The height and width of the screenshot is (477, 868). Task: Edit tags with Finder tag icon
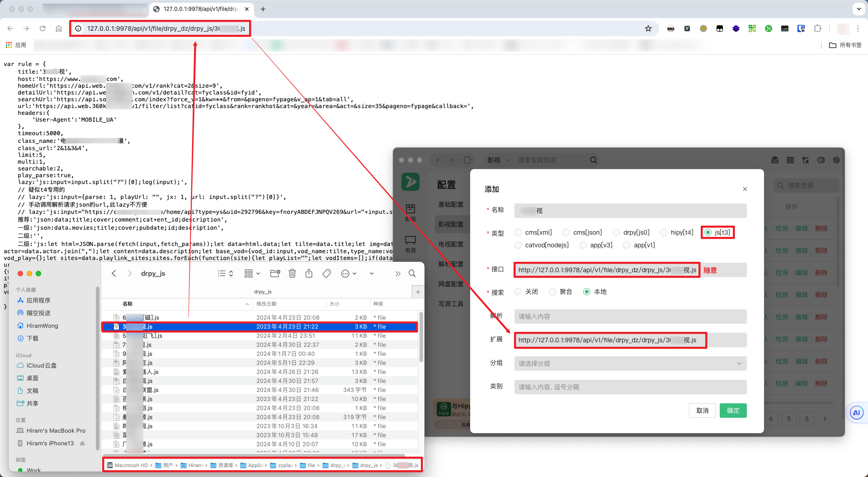click(327, 274)
